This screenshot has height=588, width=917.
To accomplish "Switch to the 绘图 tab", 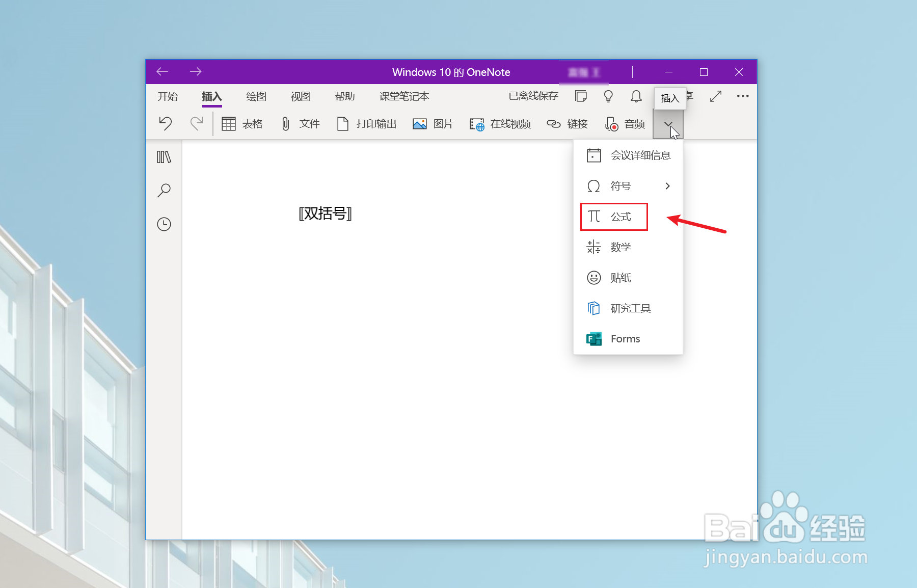I will click(x=256, y=96).
